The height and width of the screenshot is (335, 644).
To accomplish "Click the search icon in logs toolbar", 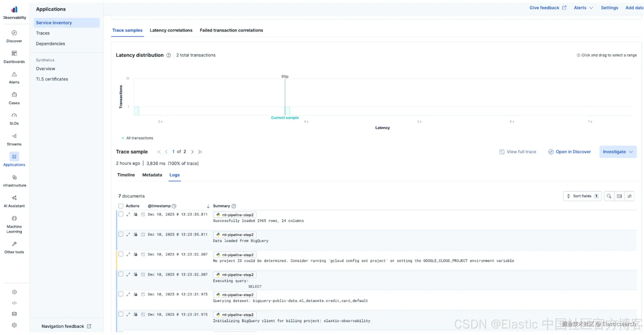I will tap(609, 196).
